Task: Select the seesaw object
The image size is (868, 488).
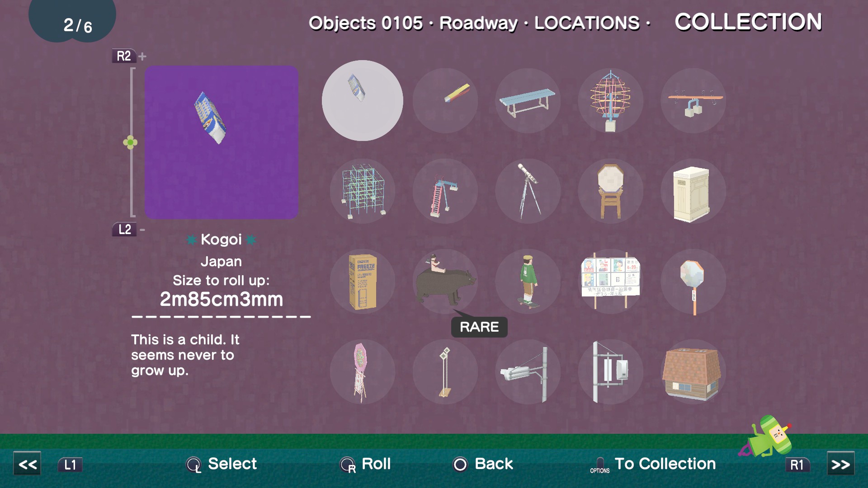Action: coord(693,101)
